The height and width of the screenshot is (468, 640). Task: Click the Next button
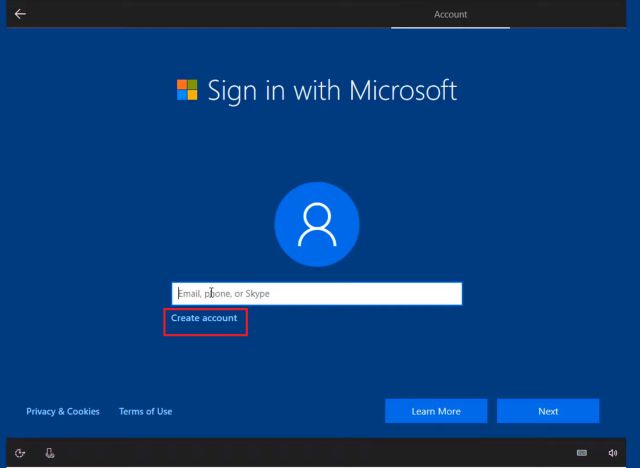(x=548, y=411)
